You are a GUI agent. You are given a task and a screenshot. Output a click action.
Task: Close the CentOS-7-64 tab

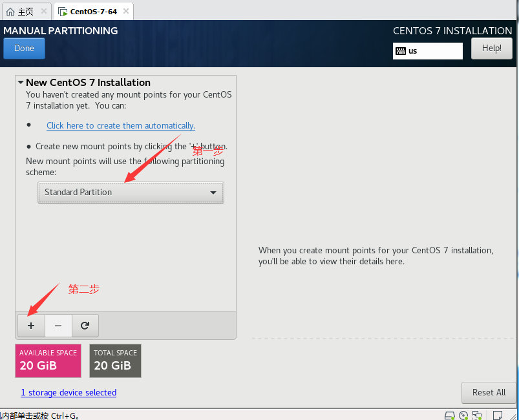(126, 11)
